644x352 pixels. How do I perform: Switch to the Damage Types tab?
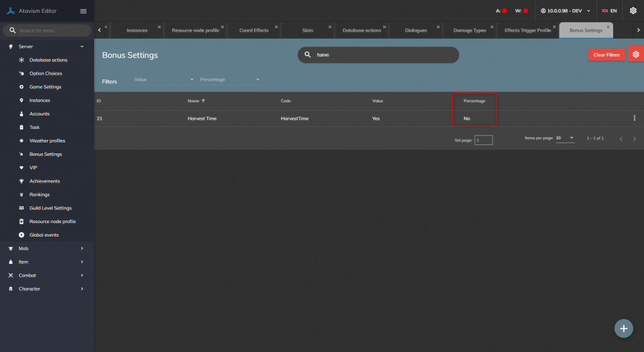coord(469,30)
